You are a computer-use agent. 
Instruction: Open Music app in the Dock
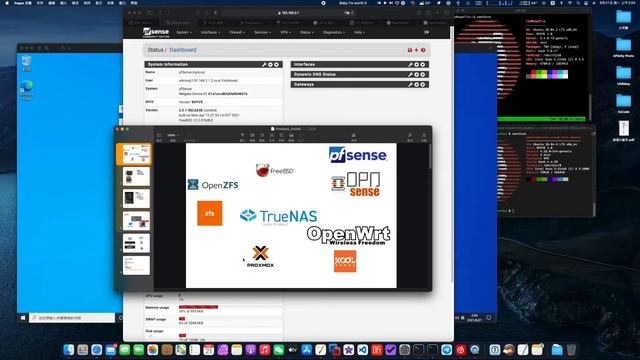point(264,350)
